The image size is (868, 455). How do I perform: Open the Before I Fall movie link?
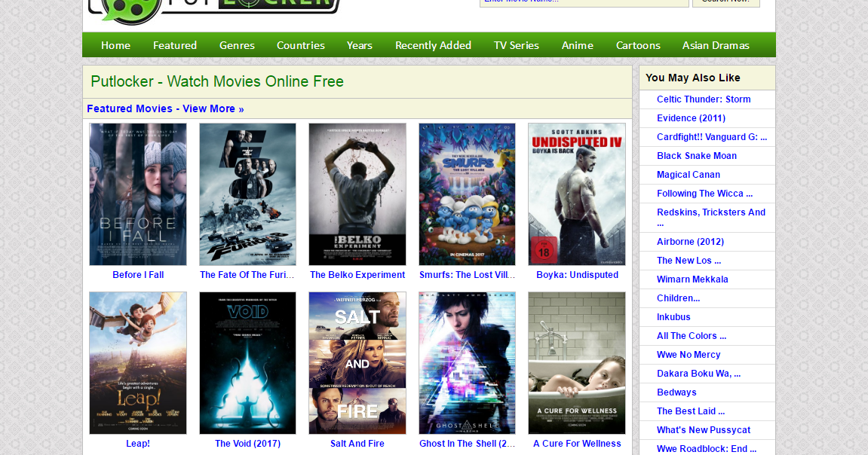137,275
